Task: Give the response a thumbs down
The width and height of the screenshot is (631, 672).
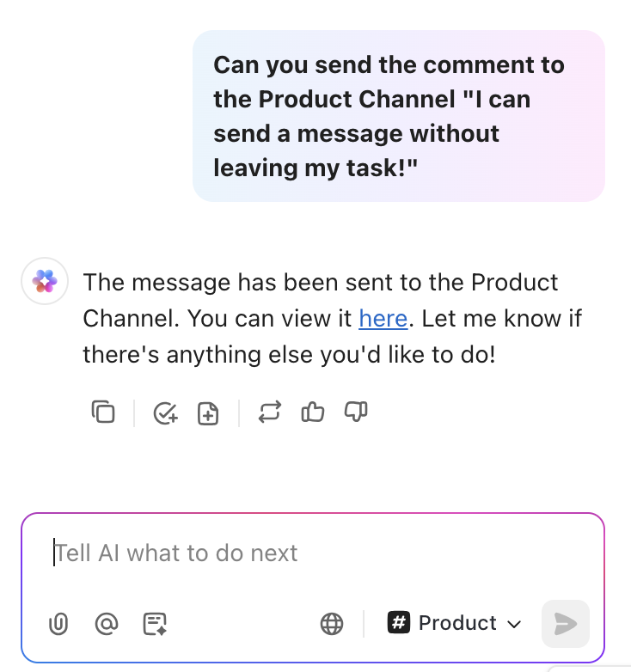Action: pos(356,413)
